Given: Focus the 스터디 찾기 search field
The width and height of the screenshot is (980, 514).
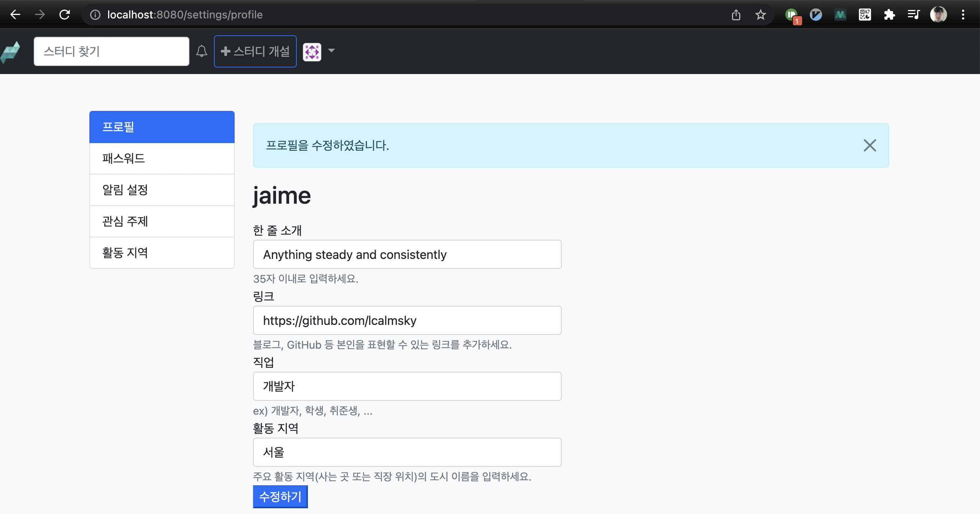Looking at the screenshot, I should click(111, 51).
